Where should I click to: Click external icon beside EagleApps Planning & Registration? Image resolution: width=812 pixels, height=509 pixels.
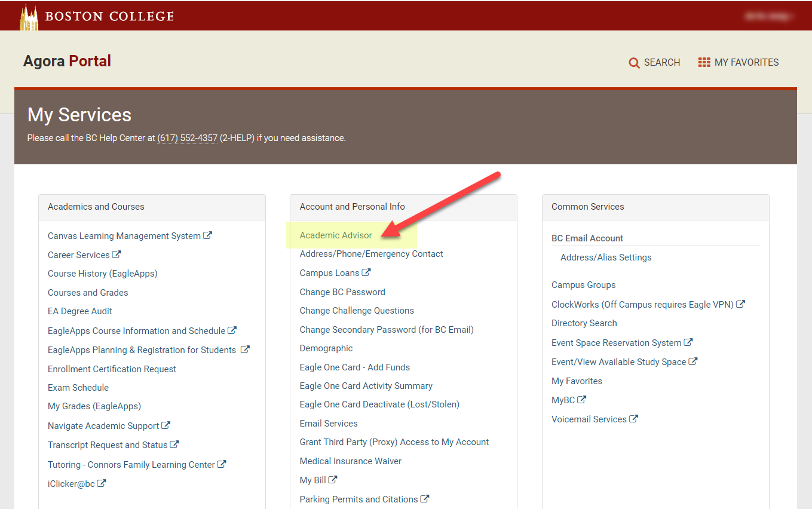coord(245,349)
